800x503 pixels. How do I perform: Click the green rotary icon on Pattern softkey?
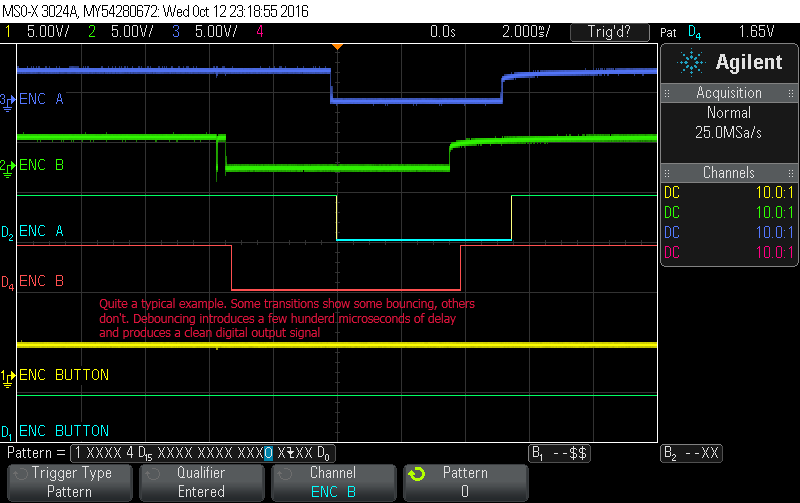tap(418, 474)
